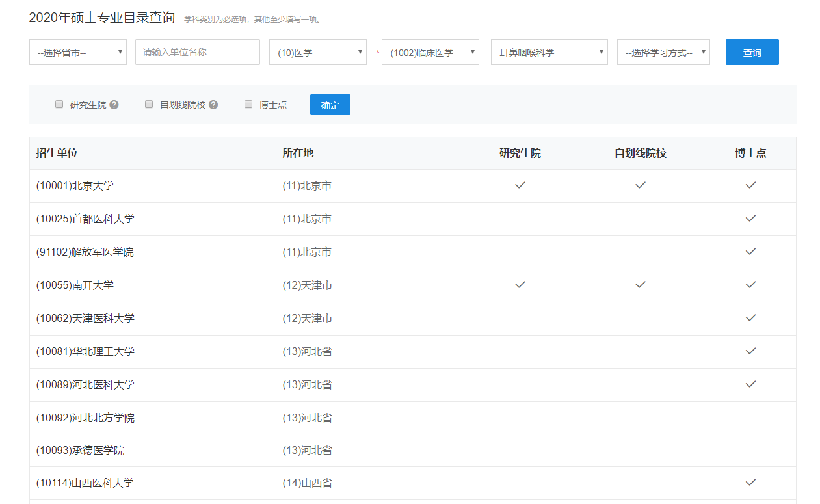Click the 招生单位 column header
820x504 pixels.
57,153
